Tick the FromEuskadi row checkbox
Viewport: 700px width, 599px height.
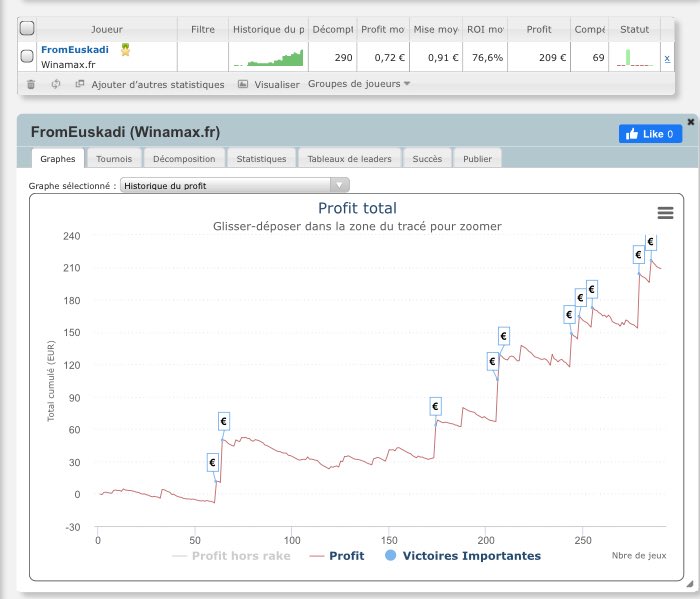click(x=27, y=56)
